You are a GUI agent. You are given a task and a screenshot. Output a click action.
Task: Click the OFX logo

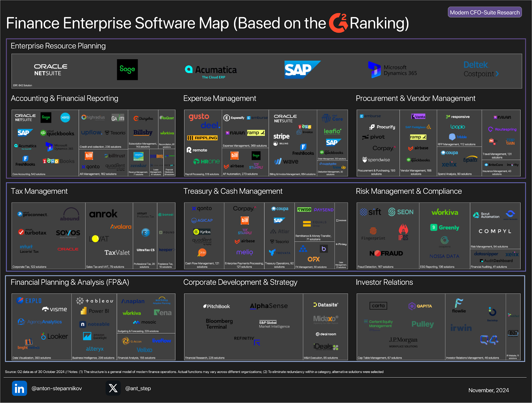[314, 259]
